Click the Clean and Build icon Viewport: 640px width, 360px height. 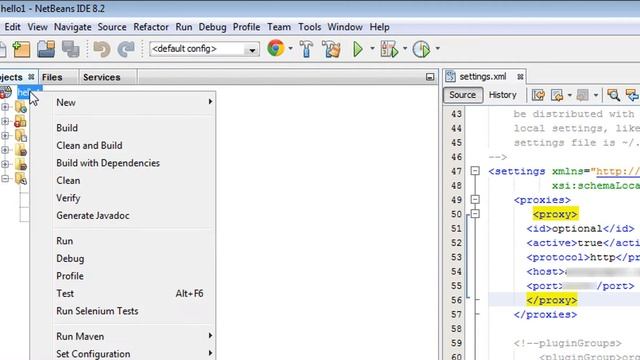331,49
